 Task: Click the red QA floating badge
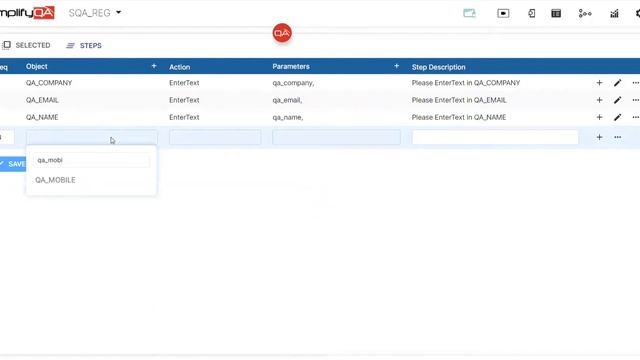(x=282, y=33)
